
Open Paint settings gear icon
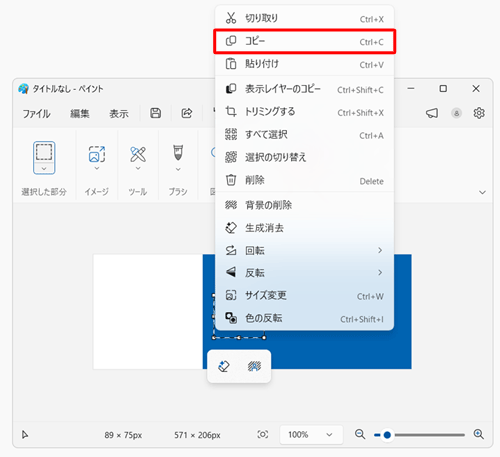pos(479,113)
